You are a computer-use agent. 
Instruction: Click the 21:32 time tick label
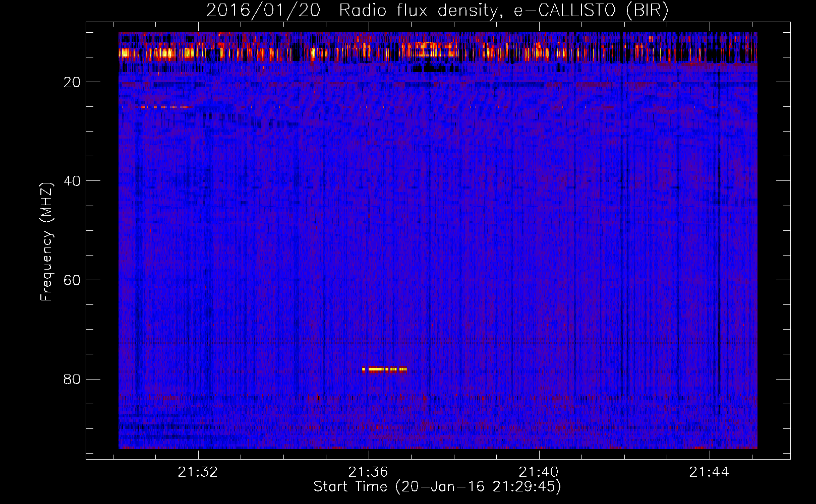(198, 472)
